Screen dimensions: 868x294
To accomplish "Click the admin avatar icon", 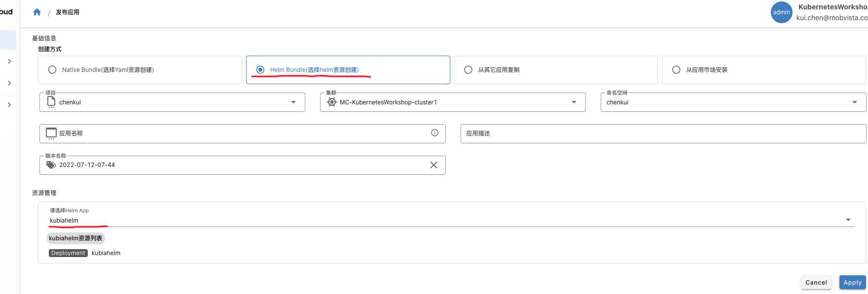I will pyautogui.click(x=781, y=12).
